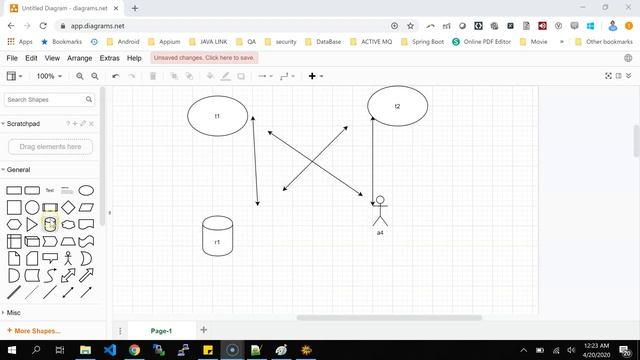Select t1 ellipse on canvas

click(218, 116)
